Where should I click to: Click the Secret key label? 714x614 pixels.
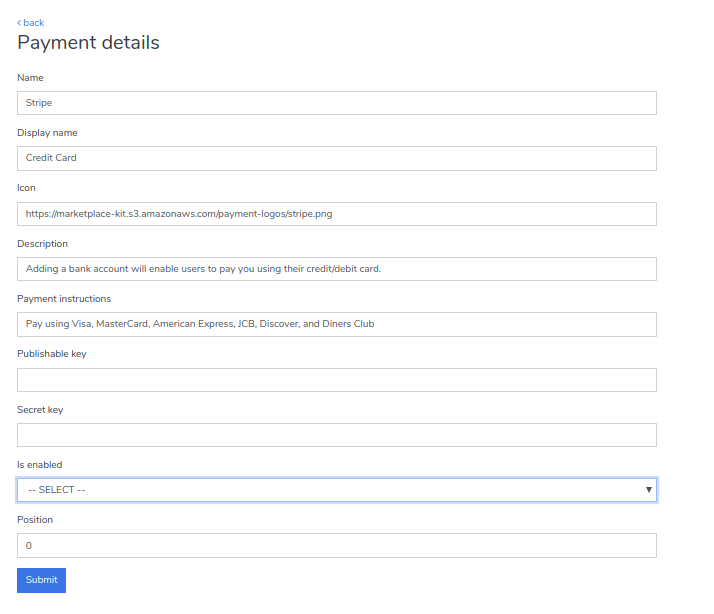pos(40,409)
